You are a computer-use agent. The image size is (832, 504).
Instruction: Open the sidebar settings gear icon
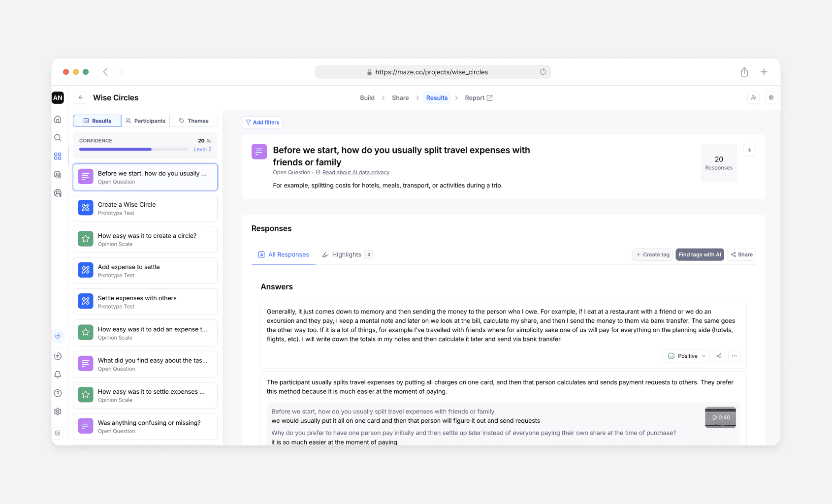[58, 411]
